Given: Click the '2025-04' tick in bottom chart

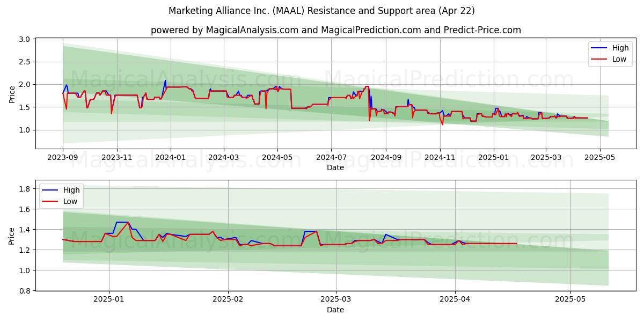Looking at the screenshot, I should [x=455, y=299].
